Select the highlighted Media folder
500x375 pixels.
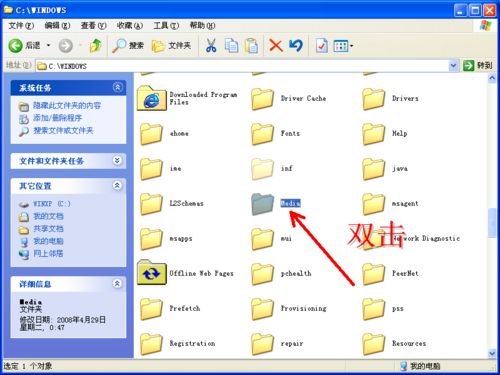[276, 204]
